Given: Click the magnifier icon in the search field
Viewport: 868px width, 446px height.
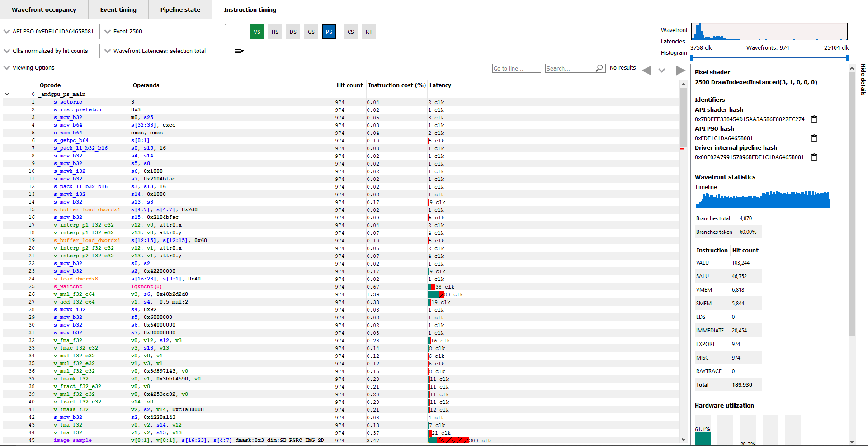Looking at the screenshot, I should 599,68.
